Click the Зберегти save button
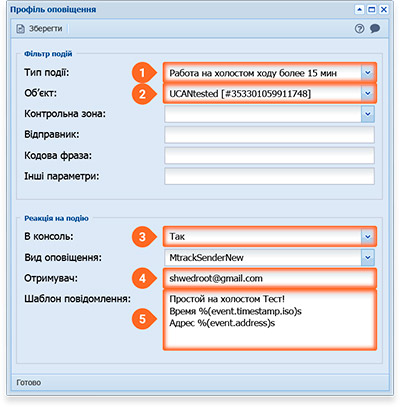 pyautogui.click(x=39, y=29)
